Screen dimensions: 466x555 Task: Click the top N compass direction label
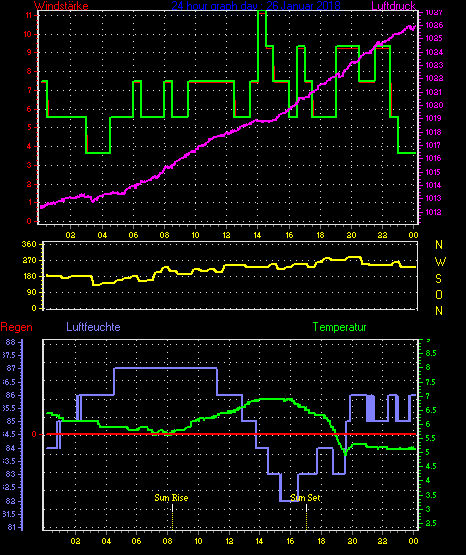(x=439, y=245)
